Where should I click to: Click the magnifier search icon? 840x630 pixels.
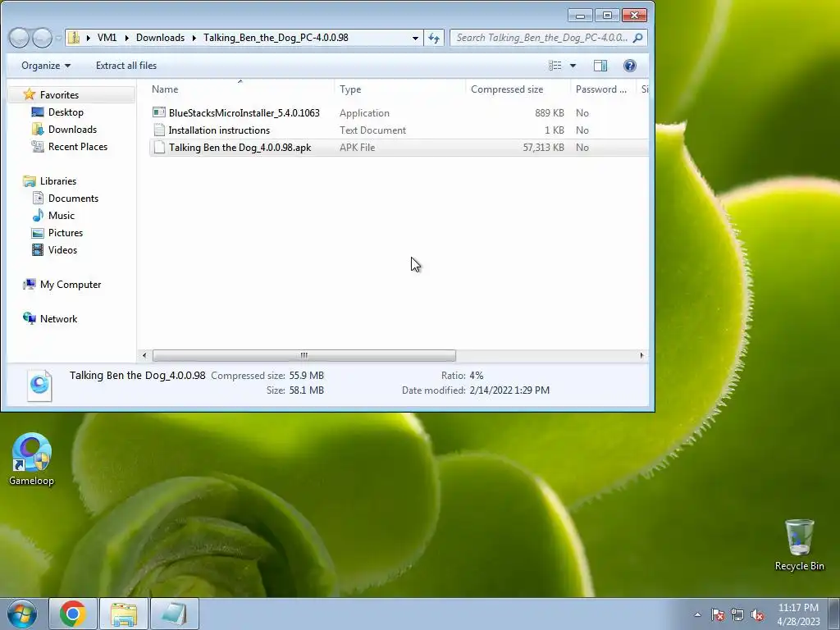(x=637, y=38)
